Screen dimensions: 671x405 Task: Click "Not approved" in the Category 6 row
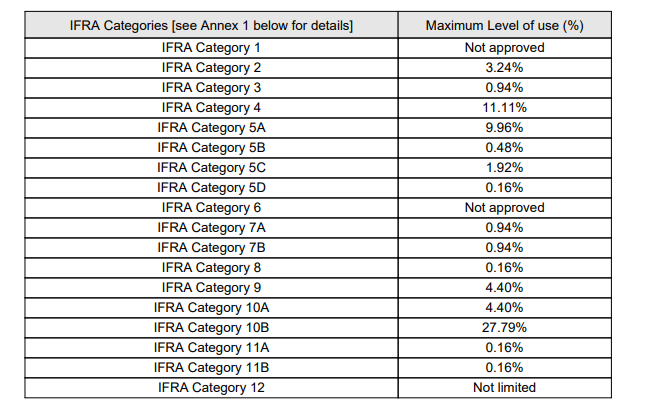point(504,208)
